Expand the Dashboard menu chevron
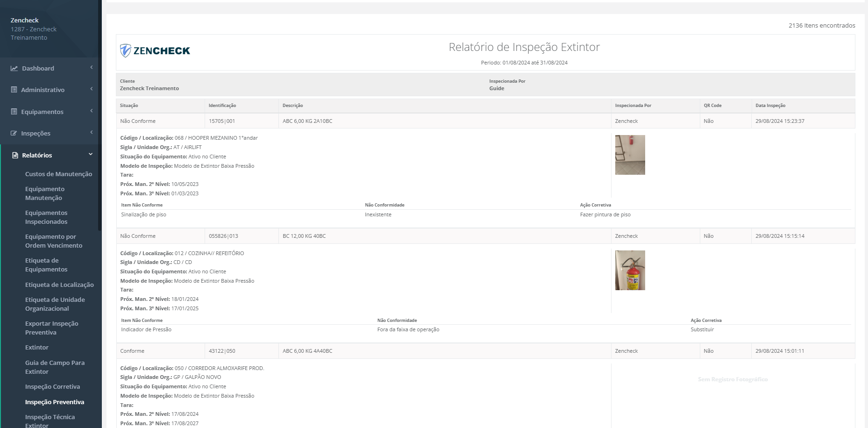The width and height of the screenshot is (868, 428). pyautogui.click(x=92, y=67)
